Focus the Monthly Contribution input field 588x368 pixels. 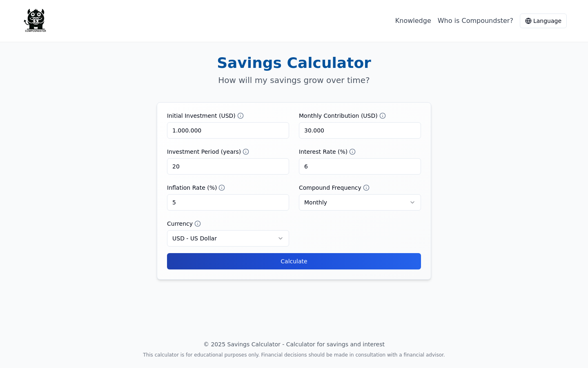tap(360, 130)
